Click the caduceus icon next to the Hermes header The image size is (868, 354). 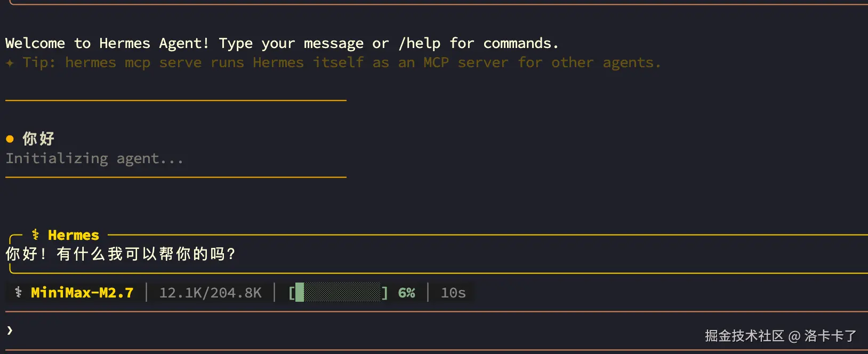36,235
